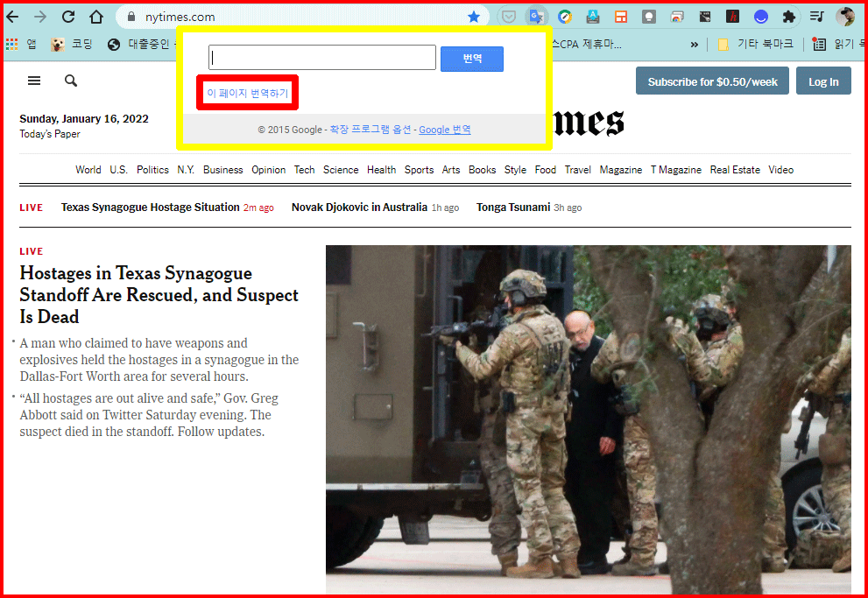Open Texas Synagogue Hostage Situation live link
This screenshot has width=868, height=598.
click(151, 208)
